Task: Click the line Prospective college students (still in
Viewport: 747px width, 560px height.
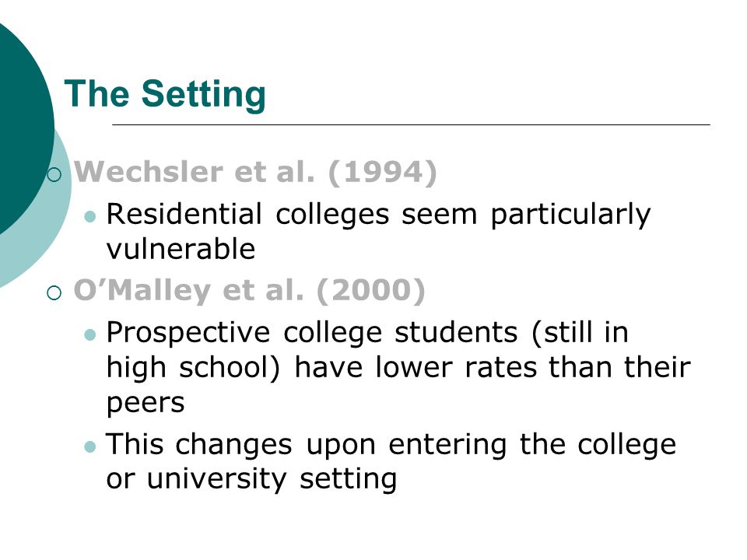Action: click(x=367, y=333)
